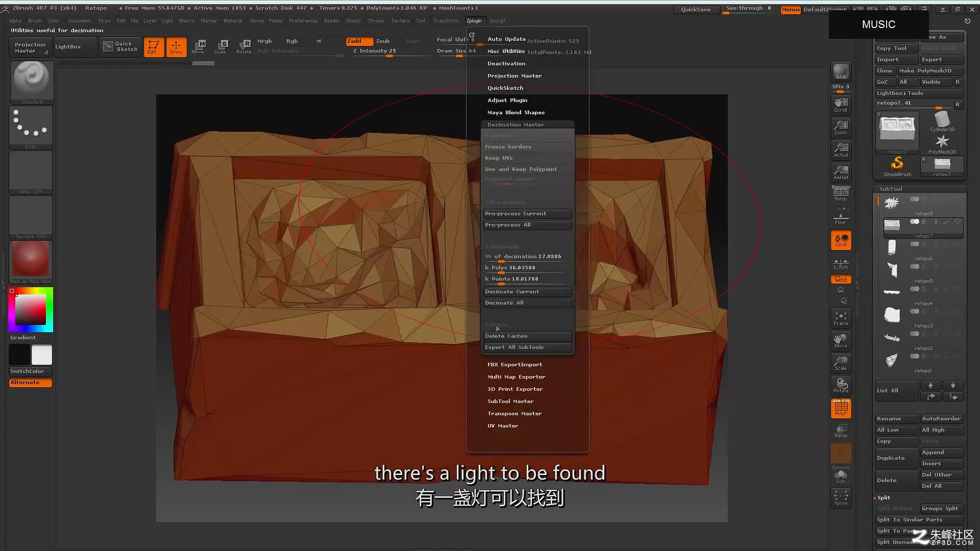Click the QuickSave button

click(x=695, y=9)
